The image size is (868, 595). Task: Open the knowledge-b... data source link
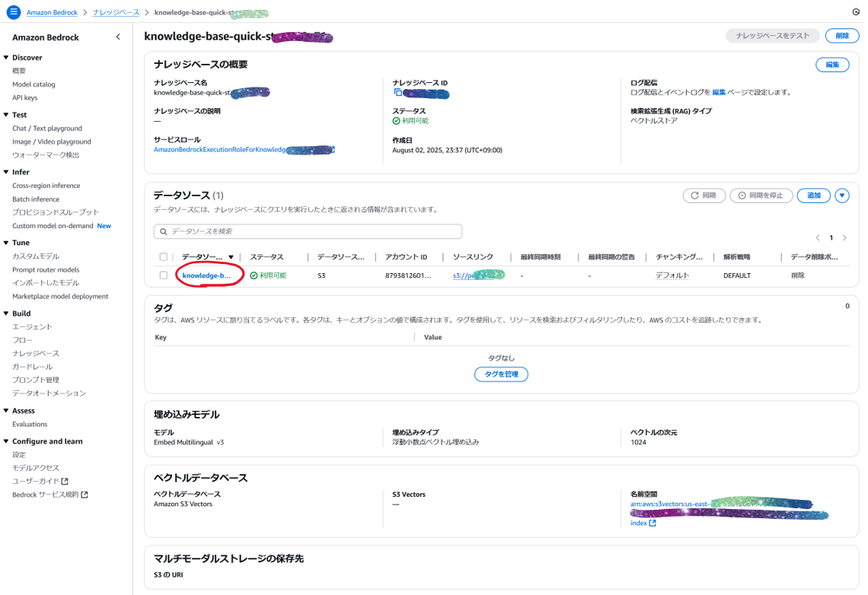pos(206,275)
